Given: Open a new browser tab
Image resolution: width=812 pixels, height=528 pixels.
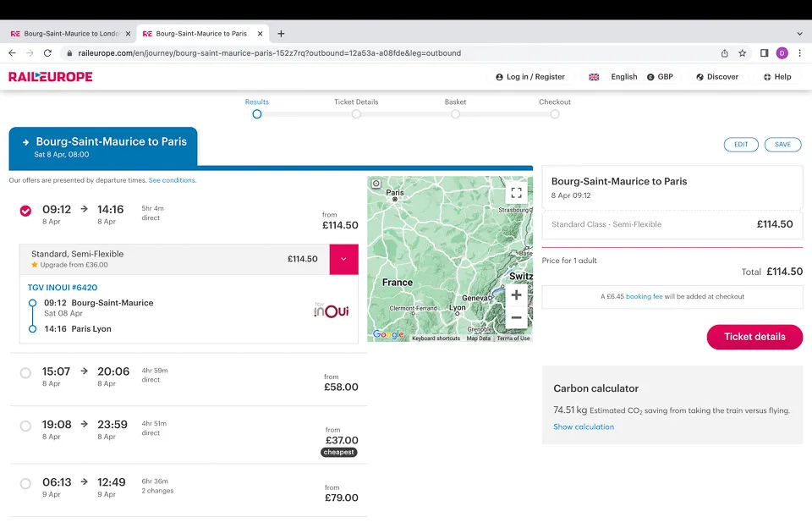Looking at the screenshot, I should tap(281, 34).
